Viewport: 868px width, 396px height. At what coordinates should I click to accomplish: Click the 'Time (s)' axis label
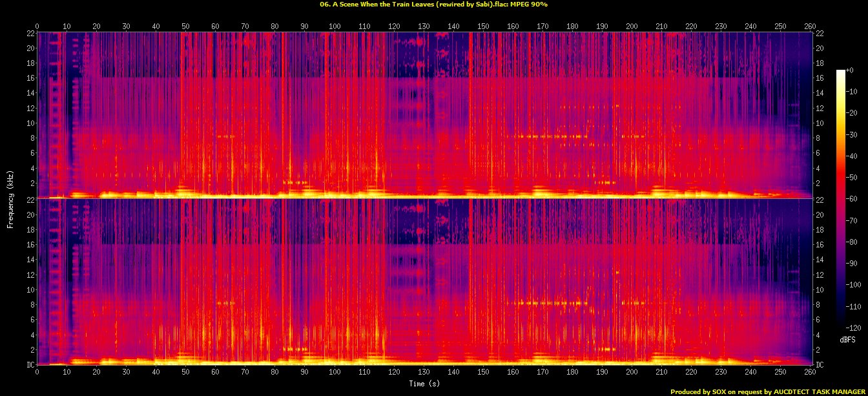click(x=424, y=383)
